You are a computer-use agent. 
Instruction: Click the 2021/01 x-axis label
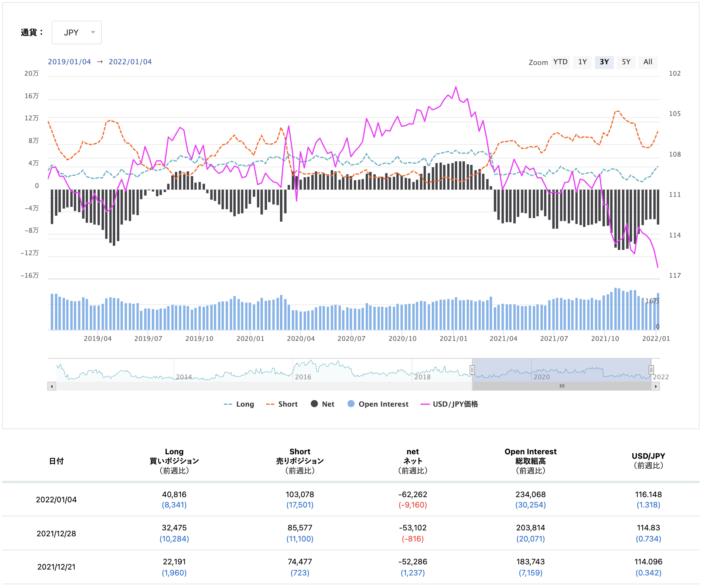coord(453,339)
